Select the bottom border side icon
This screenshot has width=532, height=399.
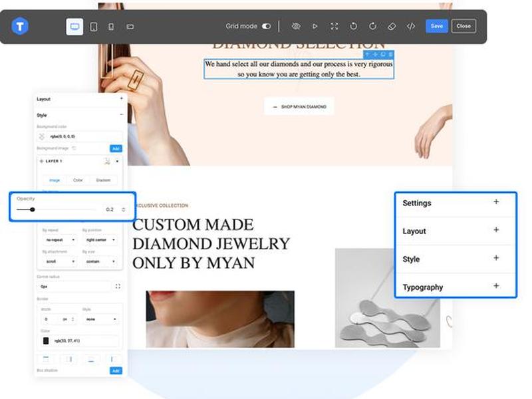91,359
